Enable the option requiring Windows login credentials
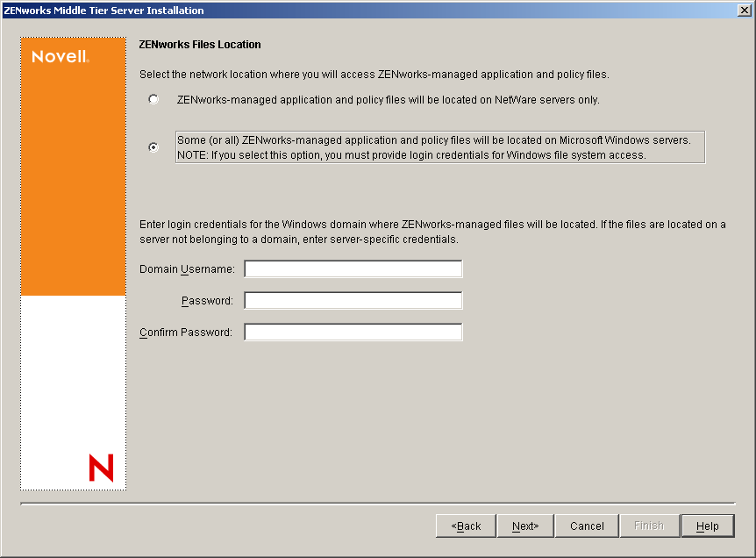 pos(153,147)
